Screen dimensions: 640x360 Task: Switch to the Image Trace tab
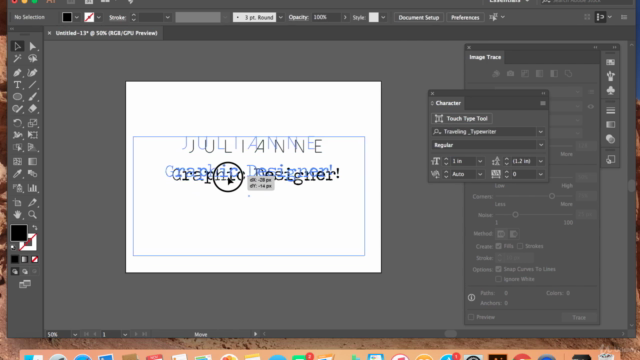click(x=485, y=57)
